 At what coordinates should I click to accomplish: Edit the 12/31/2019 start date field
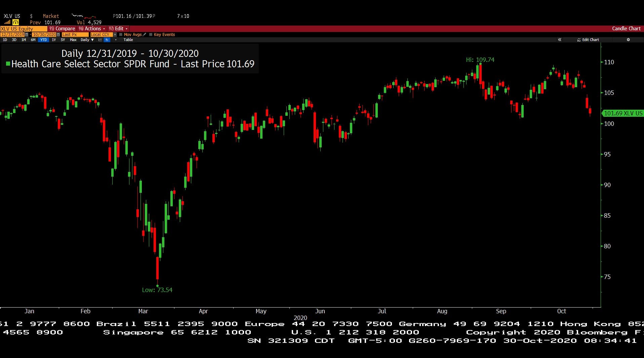[x=12, y=35]
